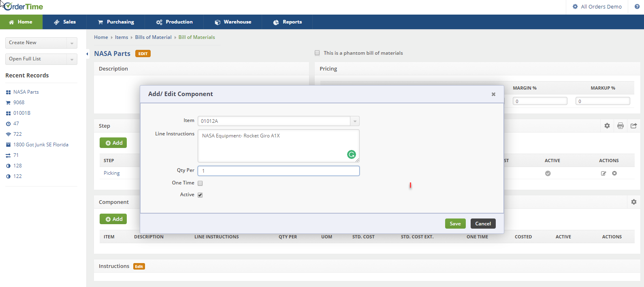Click the Item field showing 01012A

tap(274, 121)
